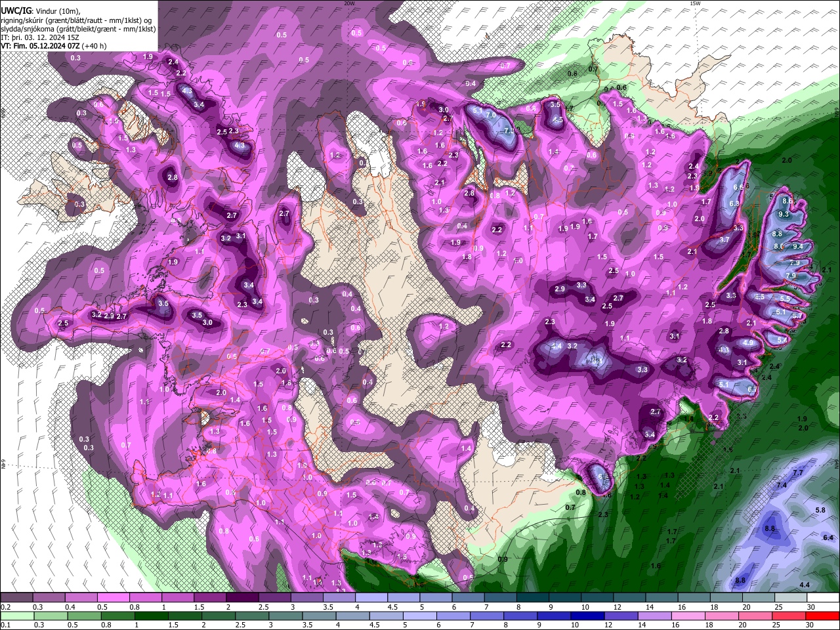Click the bright red 30 mm rain swatch
This screenshot has width=840, height=630.
point(824,616)
